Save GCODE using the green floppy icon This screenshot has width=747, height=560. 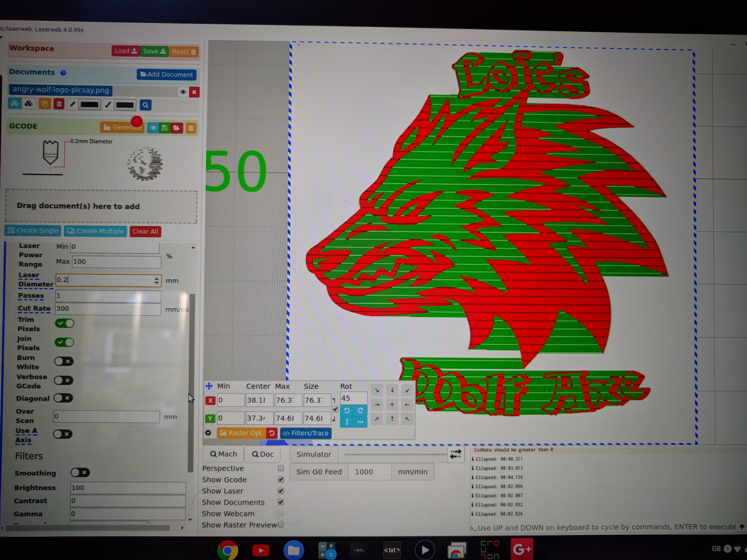(x=165, y=128)
